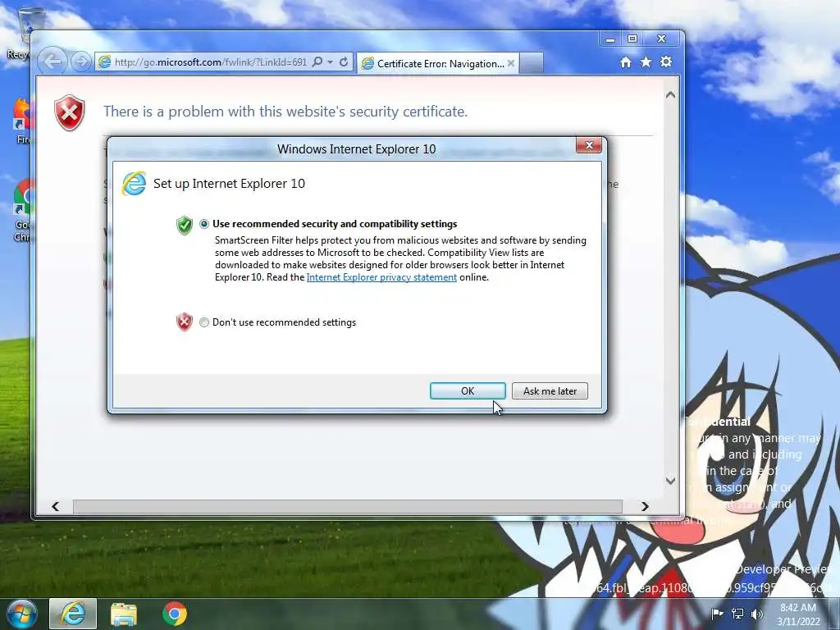Open the Home page icon
840x630 pixels.
625,62
